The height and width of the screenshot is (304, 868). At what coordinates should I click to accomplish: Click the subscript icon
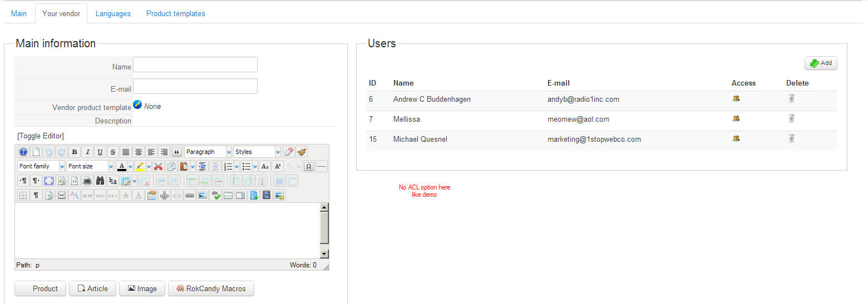tap(265, 166)
